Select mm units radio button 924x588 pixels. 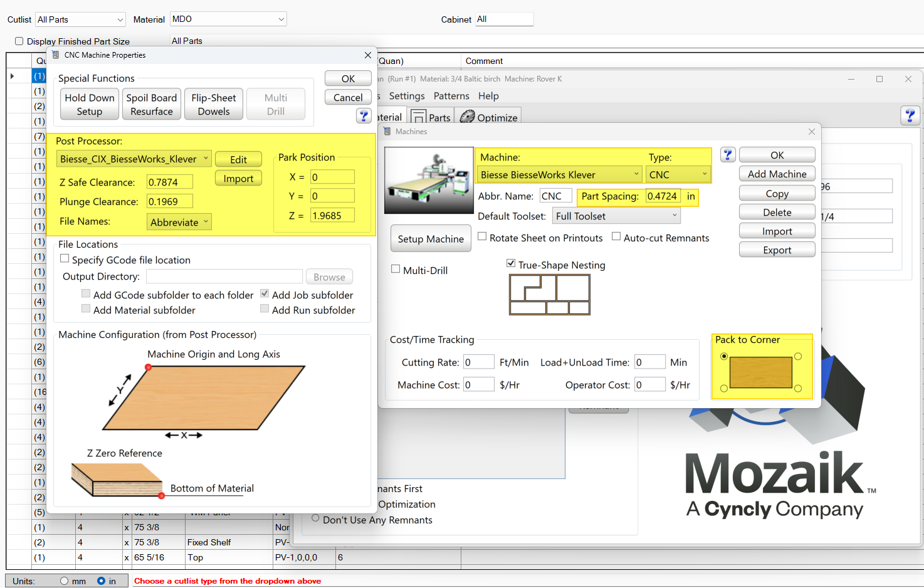coord(64,581)
